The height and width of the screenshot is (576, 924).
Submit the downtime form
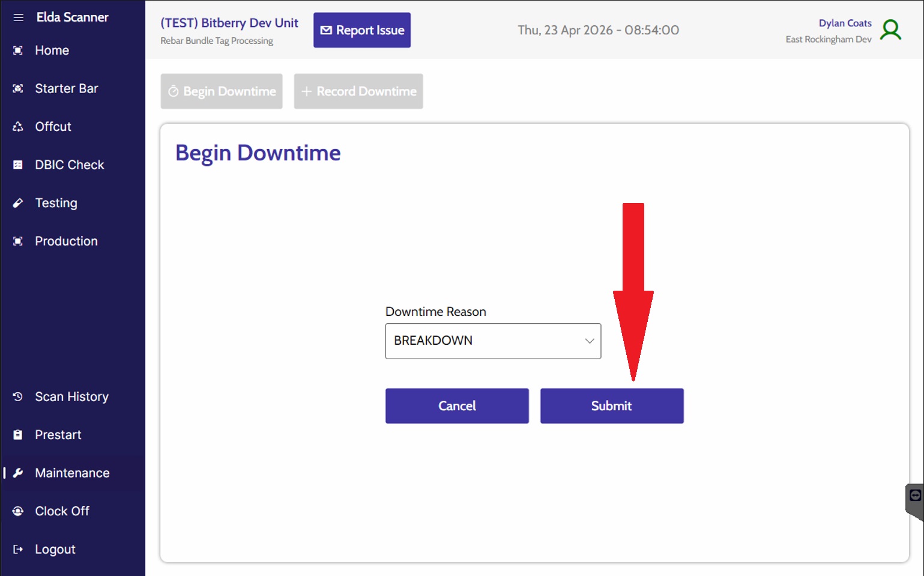click(x=612, y=406)
